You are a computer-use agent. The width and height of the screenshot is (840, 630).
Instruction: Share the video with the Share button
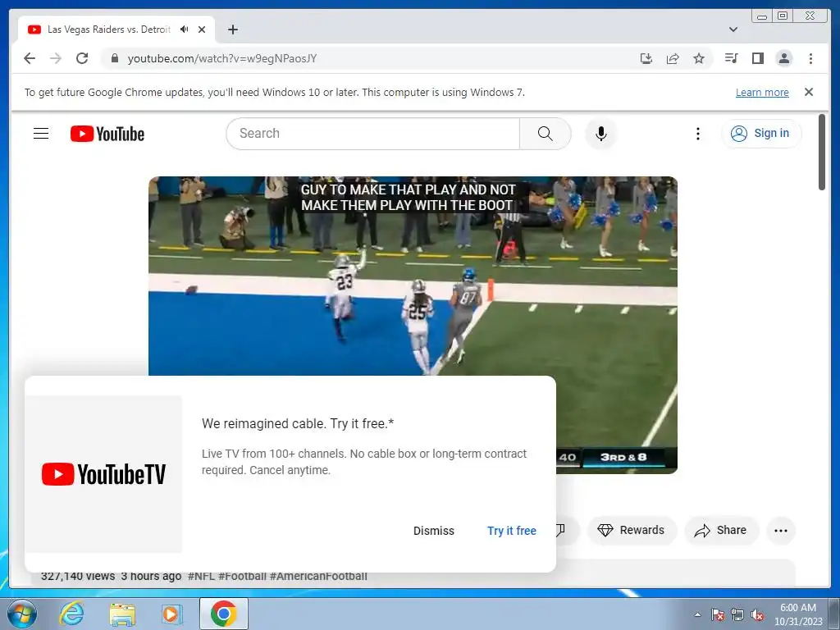click(720, 531)
